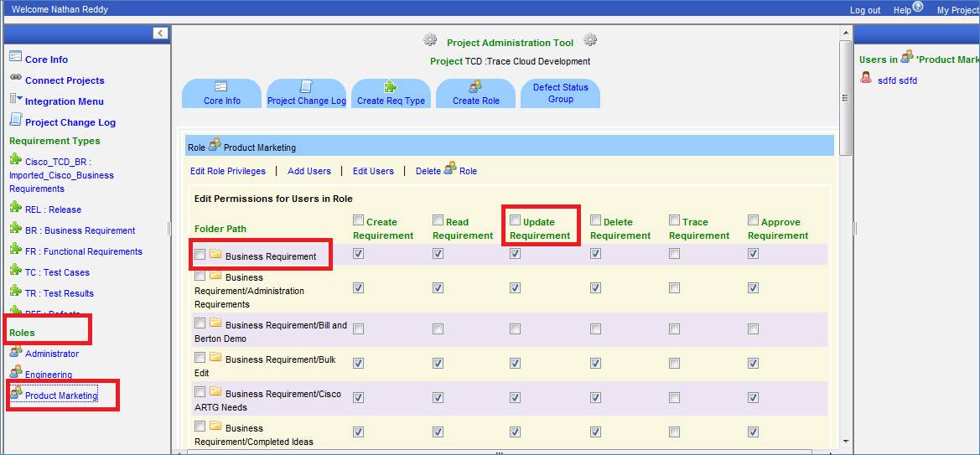Click the Connect Projects chain icon
Screen dimensions: 980x455
click(x=16, y=77)
